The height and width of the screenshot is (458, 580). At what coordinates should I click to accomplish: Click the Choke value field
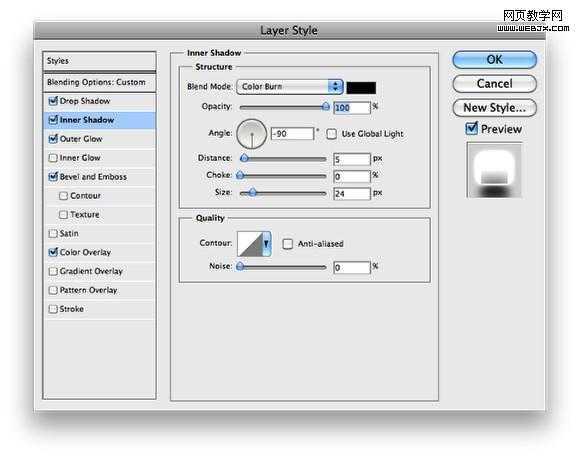[352, 176]
